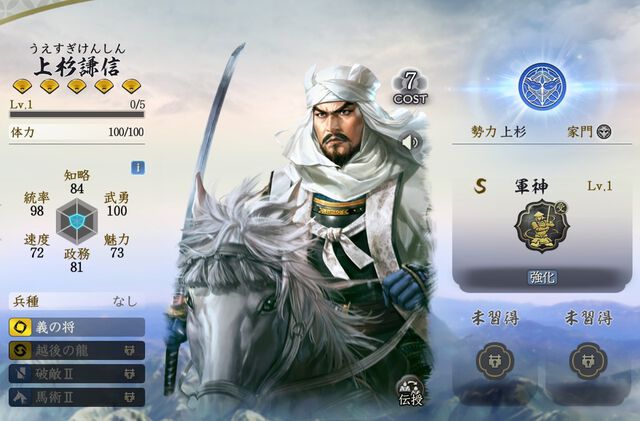Viewport: 640px width, 421px height.
Task: Choose the locked 破敵II trait row
Action: point(77,374)
